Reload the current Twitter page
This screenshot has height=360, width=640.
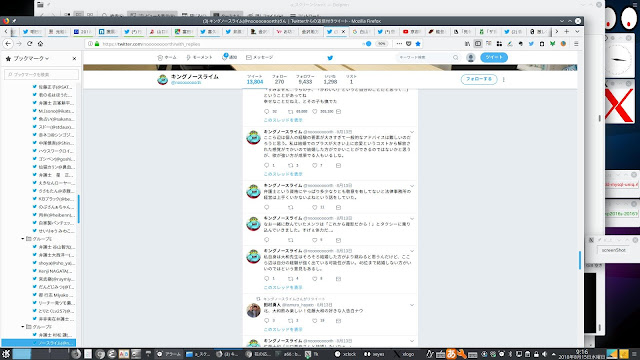coord(29,44)
